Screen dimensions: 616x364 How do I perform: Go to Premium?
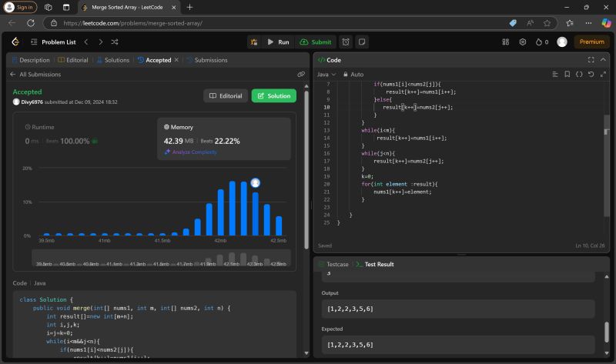click(591, 42)
